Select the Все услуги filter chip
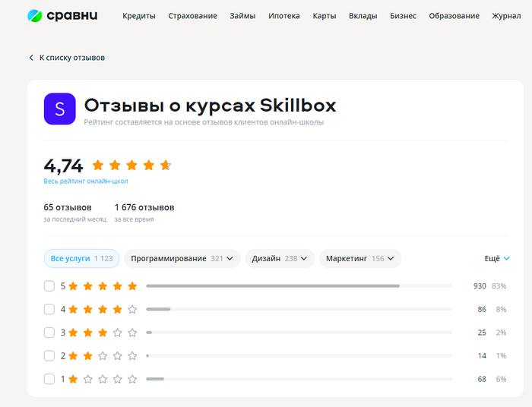Viewport: 532px width, 407px height. pos(81,259)
